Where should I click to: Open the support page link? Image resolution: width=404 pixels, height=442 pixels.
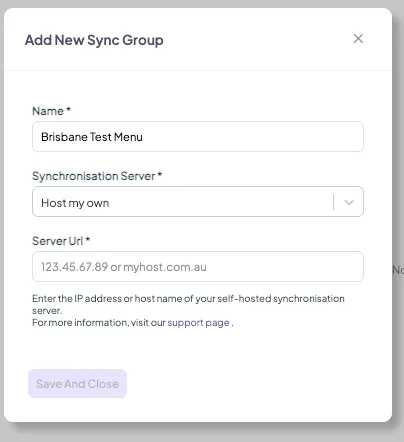tap(198, 323)
